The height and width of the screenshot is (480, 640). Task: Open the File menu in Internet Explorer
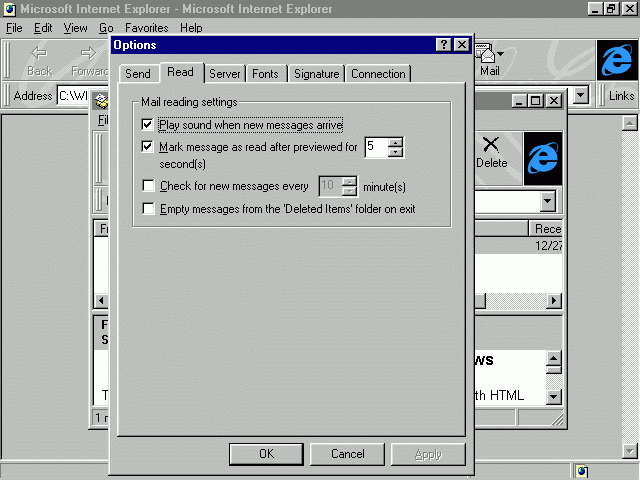coord(14,28)
